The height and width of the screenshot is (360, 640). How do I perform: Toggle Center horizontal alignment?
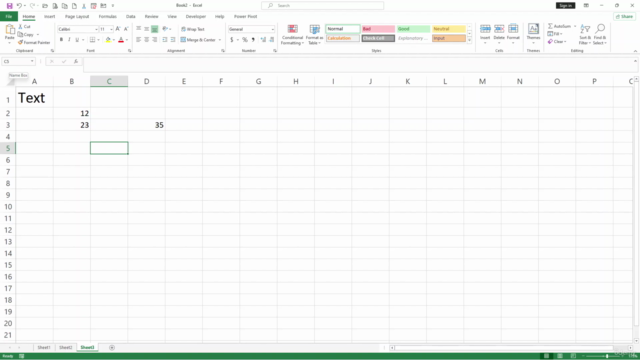(x=147, y=40)
